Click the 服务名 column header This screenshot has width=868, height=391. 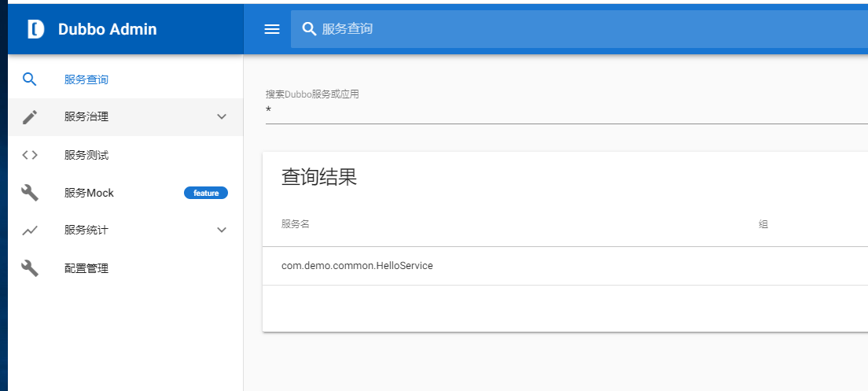point(295,224)
